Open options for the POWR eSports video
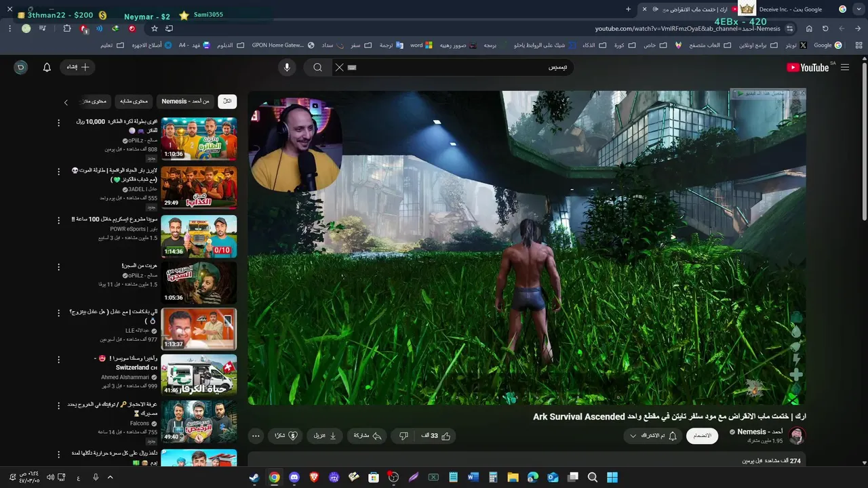The height and width of the screenshot is (488, 868). point(58,220)
